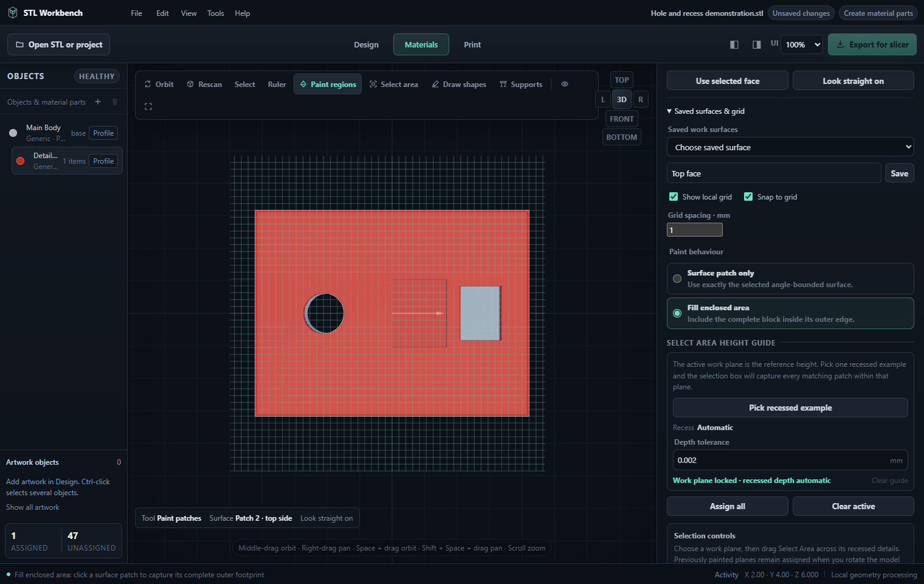The image size is (924, 584).
Task: Click the HEALTHY status badge
Action: pyautogui.click(x=97, y=76)
